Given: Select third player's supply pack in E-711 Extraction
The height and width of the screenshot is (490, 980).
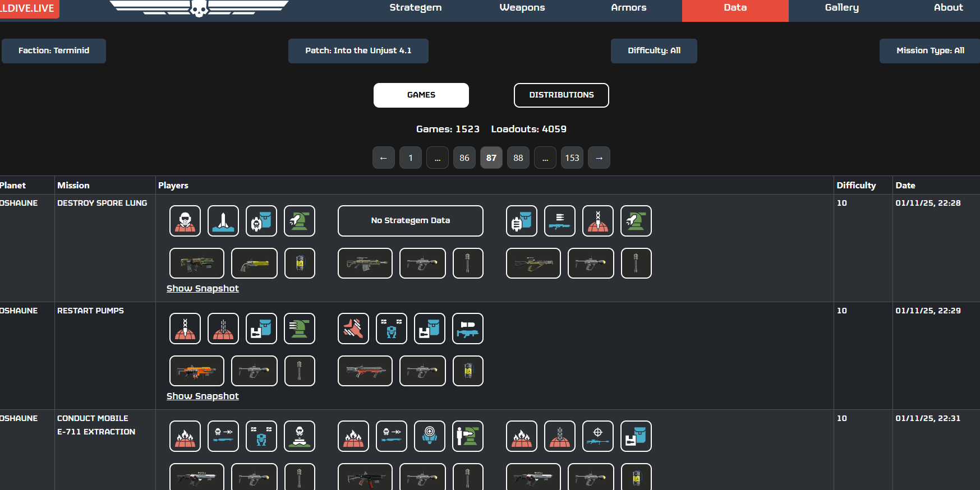Looking at the screenshot, I should 636,436.
